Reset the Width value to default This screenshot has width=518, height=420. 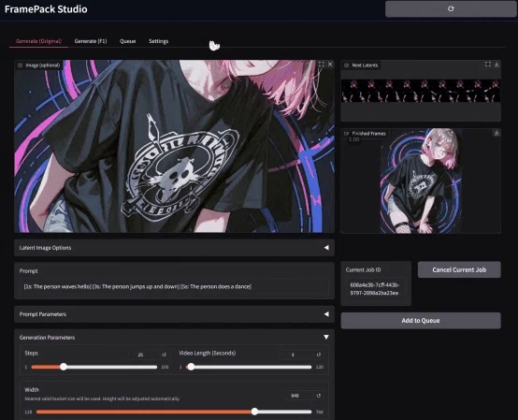click(319, 396)
